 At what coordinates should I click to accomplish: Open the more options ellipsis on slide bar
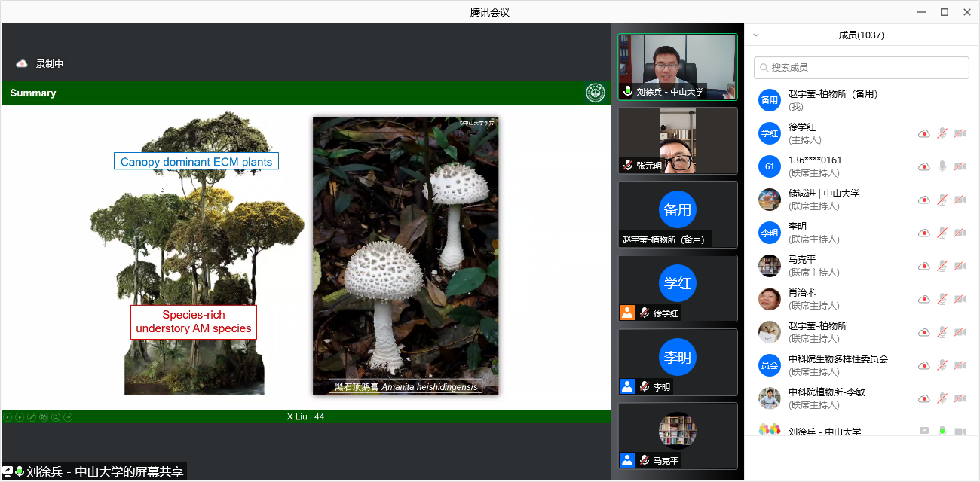click(68, 416)
